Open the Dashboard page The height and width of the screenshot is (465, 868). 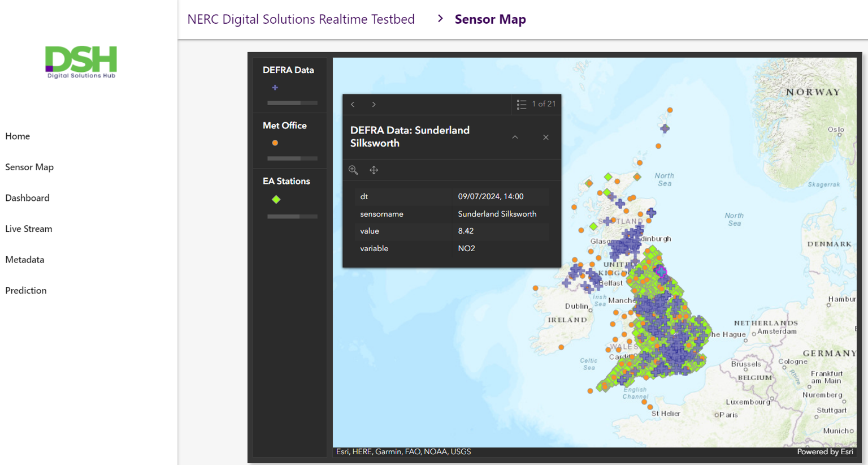27,197
